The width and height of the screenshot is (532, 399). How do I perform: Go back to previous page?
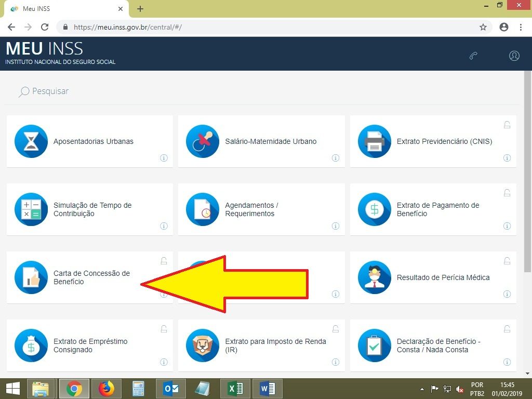(11, 27)
